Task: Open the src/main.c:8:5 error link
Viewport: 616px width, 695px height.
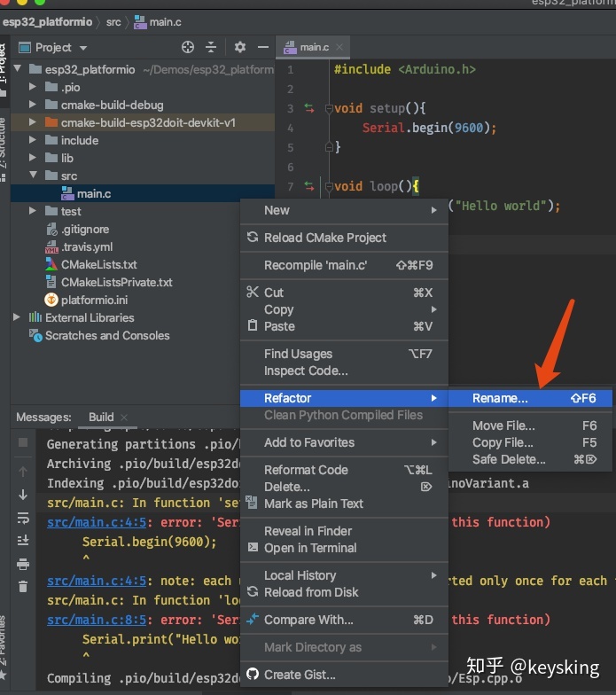Action: (x=97, y=620)
